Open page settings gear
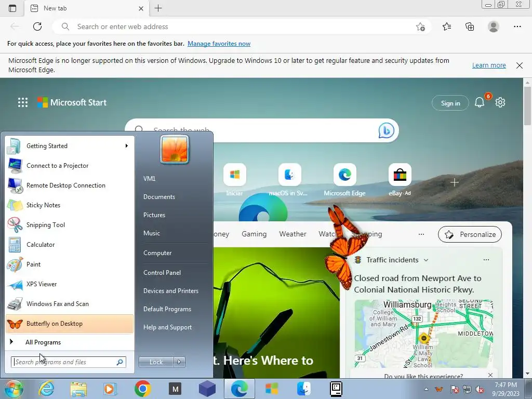This screenshot has width=532, height=399. point(500,102)
